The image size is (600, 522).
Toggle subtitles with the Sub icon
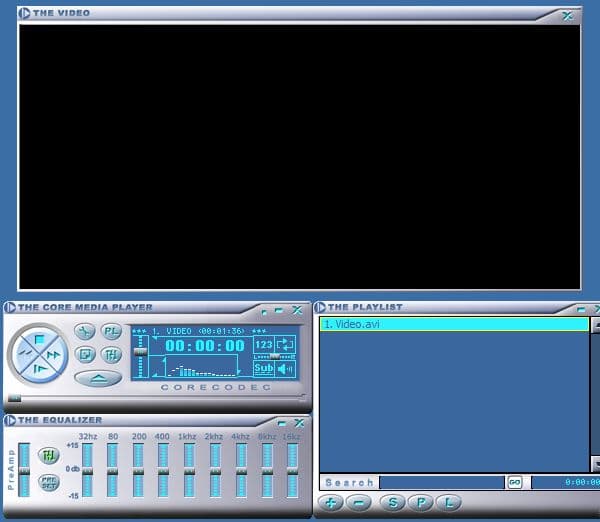(x=264, y=369)
